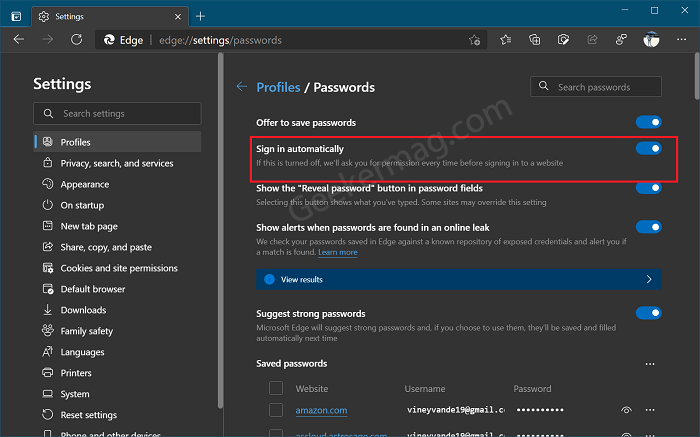Click the Username column header
This screenshot has height=437, width=700.
click(425, 389)
